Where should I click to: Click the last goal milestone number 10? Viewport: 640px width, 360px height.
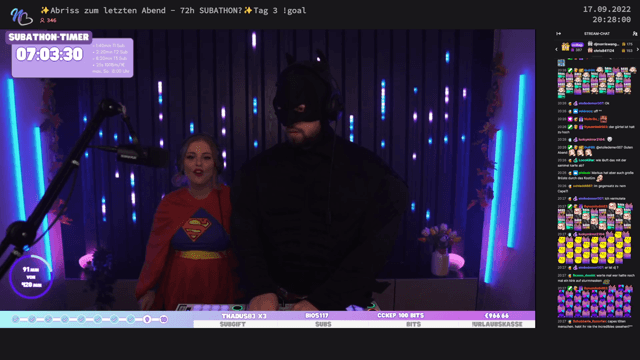164,319
